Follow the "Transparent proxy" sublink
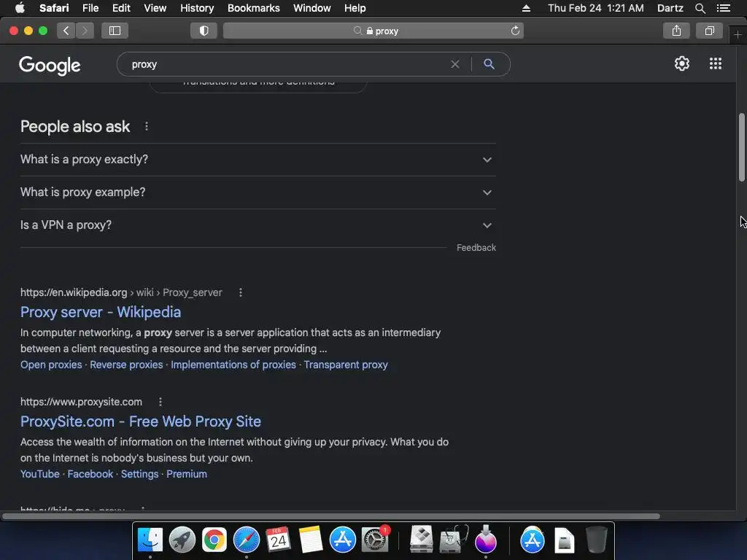 click(346, 365)
